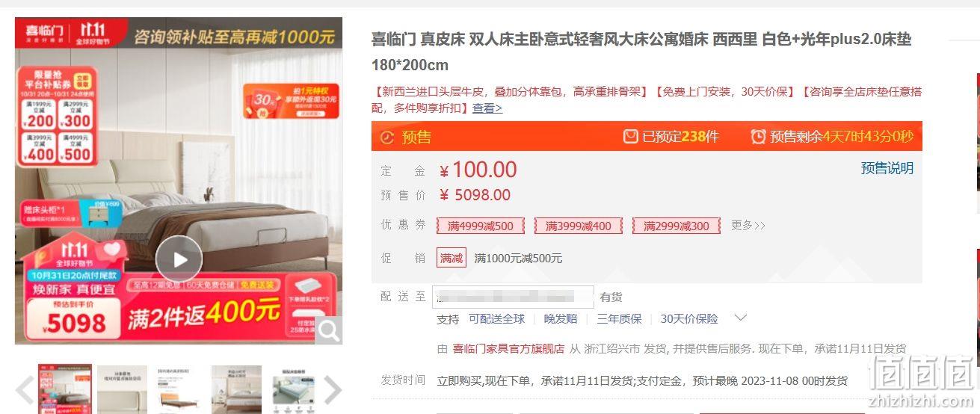Open the 预售说明 link

(x=887, y=168)
